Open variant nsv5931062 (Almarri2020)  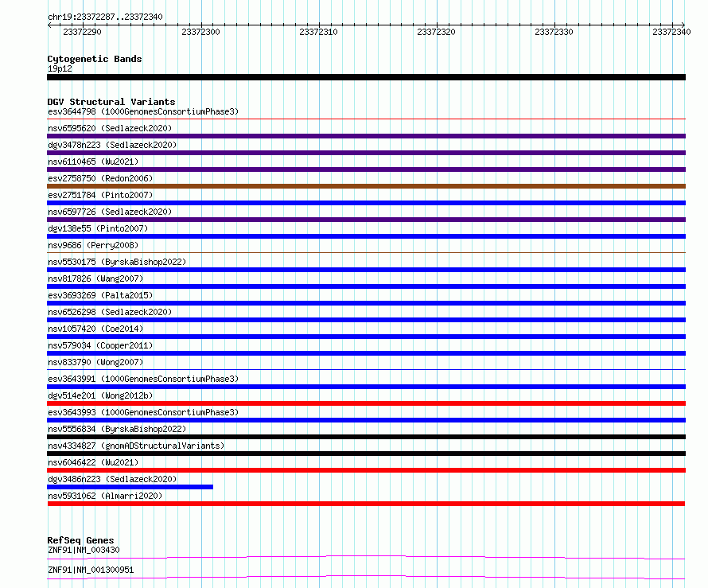(x=105, y=496)
